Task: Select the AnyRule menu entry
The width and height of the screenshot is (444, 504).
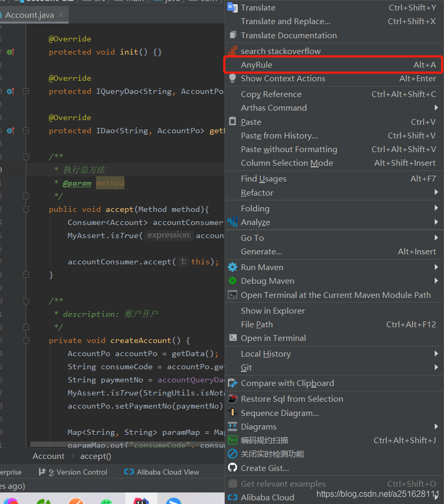Action: coord(334,65)
